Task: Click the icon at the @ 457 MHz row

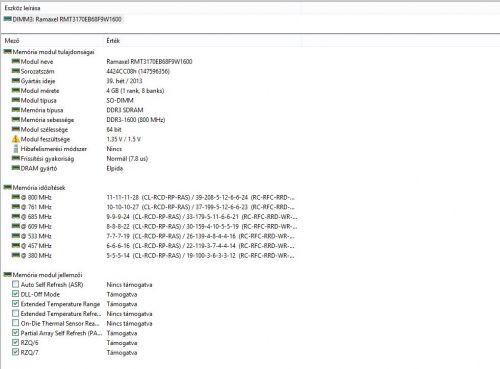Action: tap(16, 245)
